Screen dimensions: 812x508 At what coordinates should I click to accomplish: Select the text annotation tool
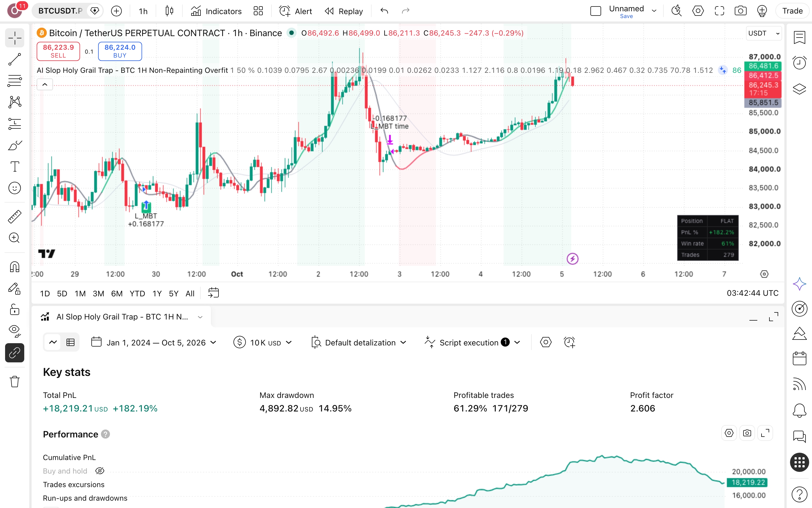tap(14, 167)
